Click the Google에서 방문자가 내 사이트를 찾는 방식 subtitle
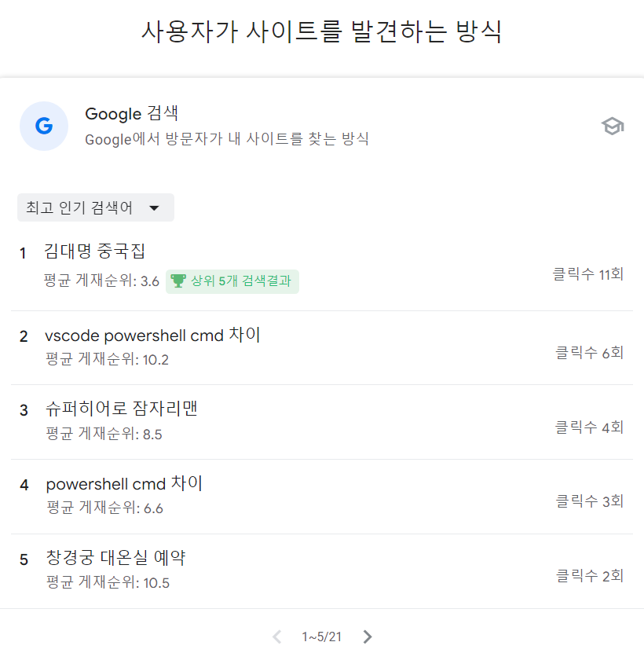The height and width of the screenshot is (664, 644). click(x=227, y=139)
